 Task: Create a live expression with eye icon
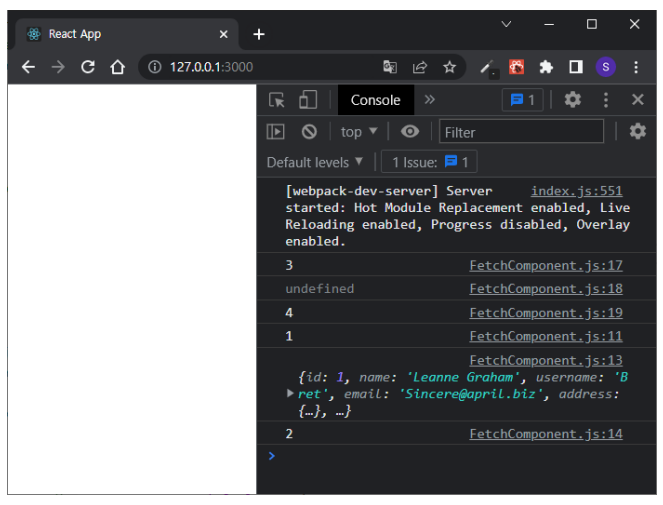(410, 132)
